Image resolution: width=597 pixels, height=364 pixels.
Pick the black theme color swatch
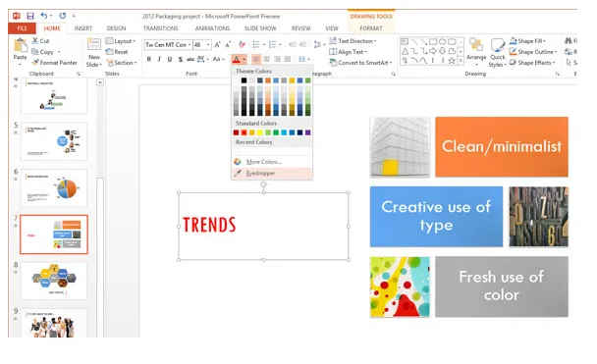coord(244,80)
